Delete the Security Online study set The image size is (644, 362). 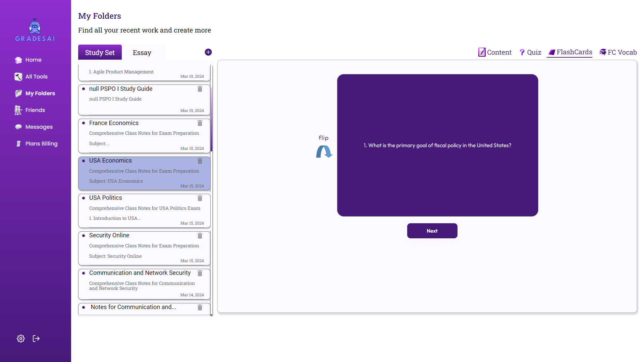[x=200, y=236]
